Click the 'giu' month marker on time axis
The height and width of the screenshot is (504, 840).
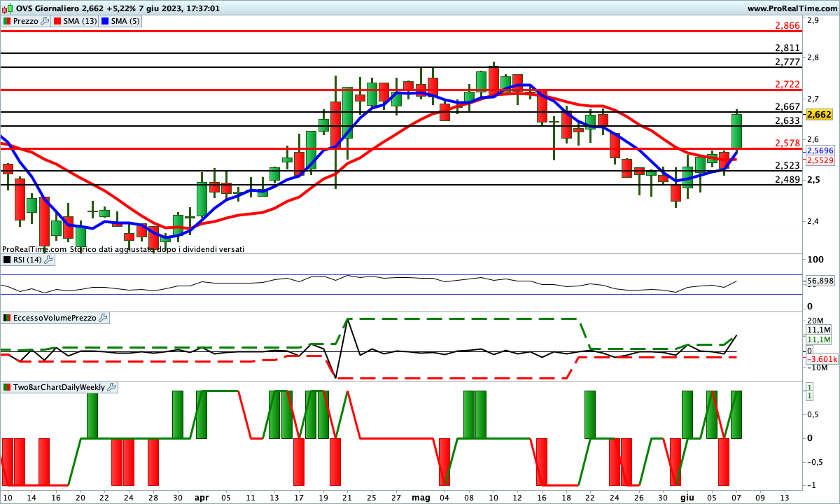687,497
